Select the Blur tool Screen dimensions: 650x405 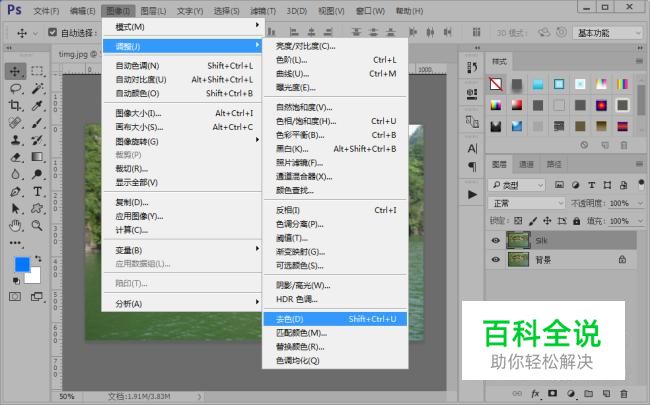click(15, 174)
